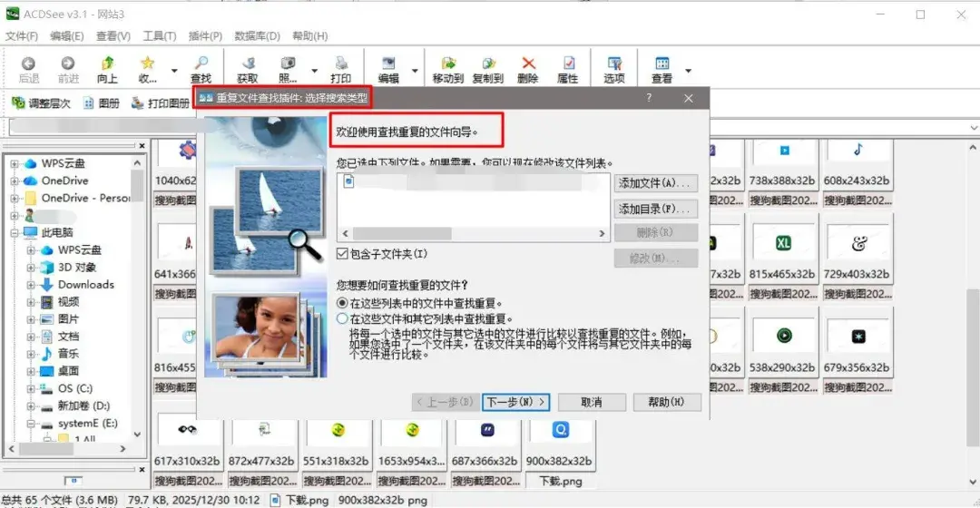Viewport: 980px width, 508px height.
Task: Open dropdown arrow next to 查看
Action: [688, 71]
